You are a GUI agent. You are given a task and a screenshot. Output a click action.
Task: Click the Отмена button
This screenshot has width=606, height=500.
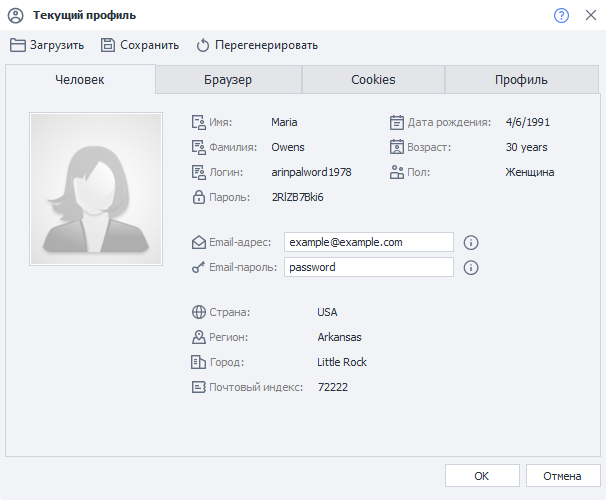click(562, 476)
